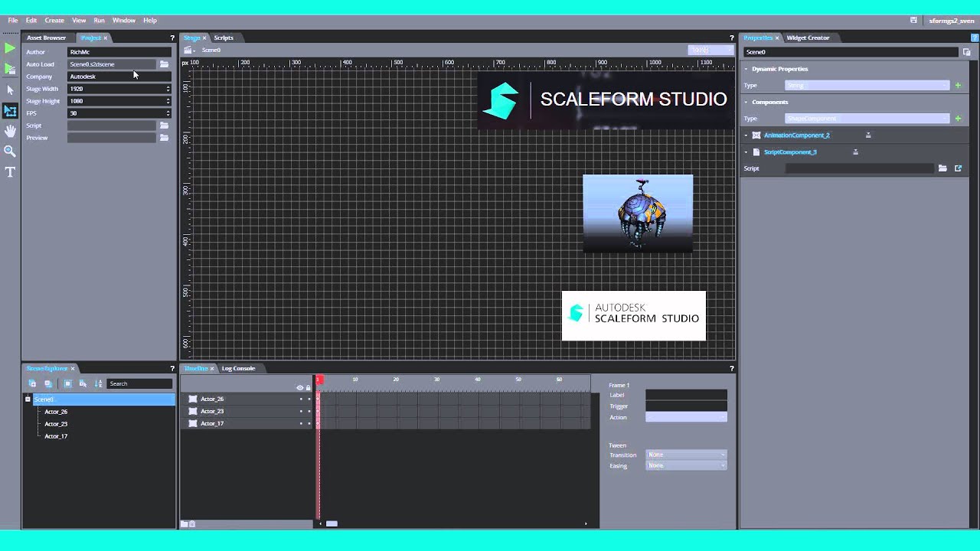Click the remove icon next to AnimationComponent_2
The image size is (980, 551).
click(868, 135)
